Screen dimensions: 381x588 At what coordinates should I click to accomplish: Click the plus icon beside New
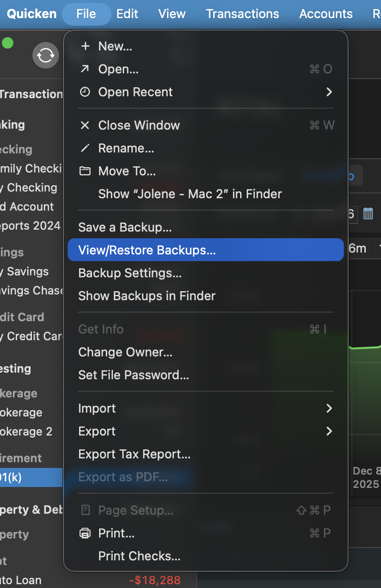85,46
